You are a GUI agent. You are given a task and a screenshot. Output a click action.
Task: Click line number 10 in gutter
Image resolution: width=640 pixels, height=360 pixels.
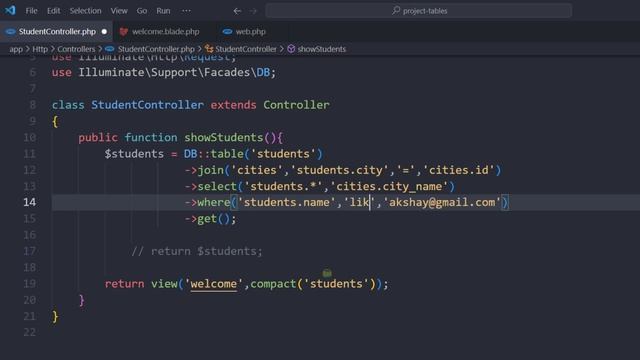click(29, 137)
